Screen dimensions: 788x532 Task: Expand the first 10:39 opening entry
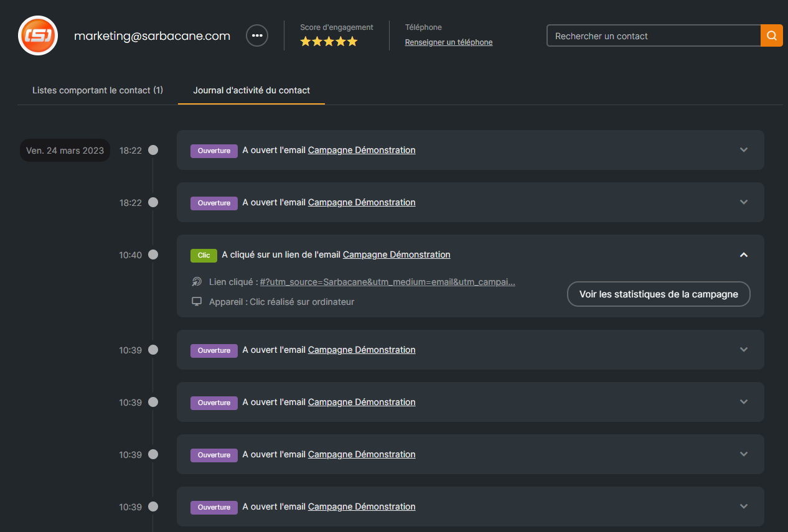(743, 350)
